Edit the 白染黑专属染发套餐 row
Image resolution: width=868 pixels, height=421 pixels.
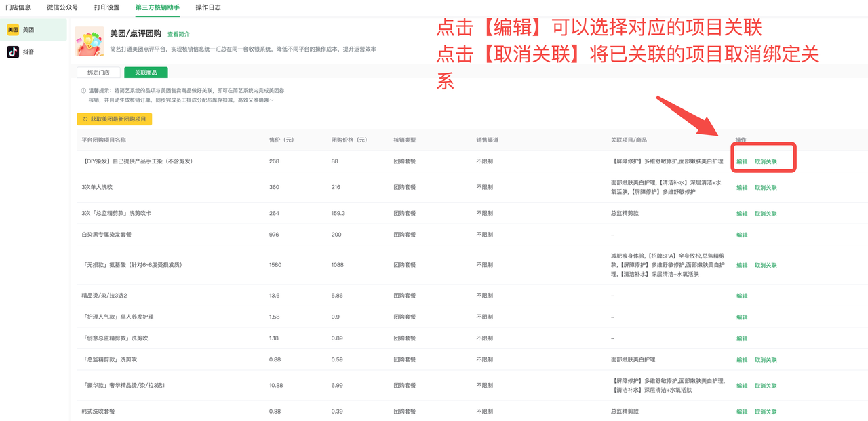coord(742,235)
